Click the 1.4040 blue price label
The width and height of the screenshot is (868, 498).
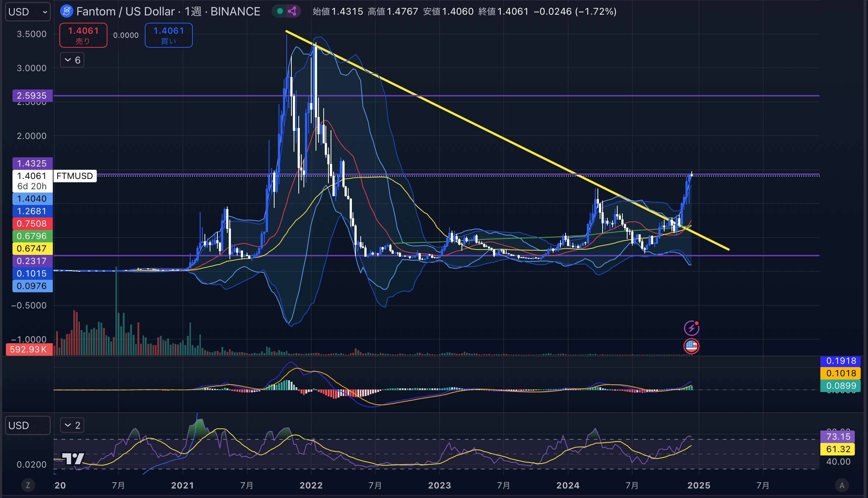click(x=32, y=199)
